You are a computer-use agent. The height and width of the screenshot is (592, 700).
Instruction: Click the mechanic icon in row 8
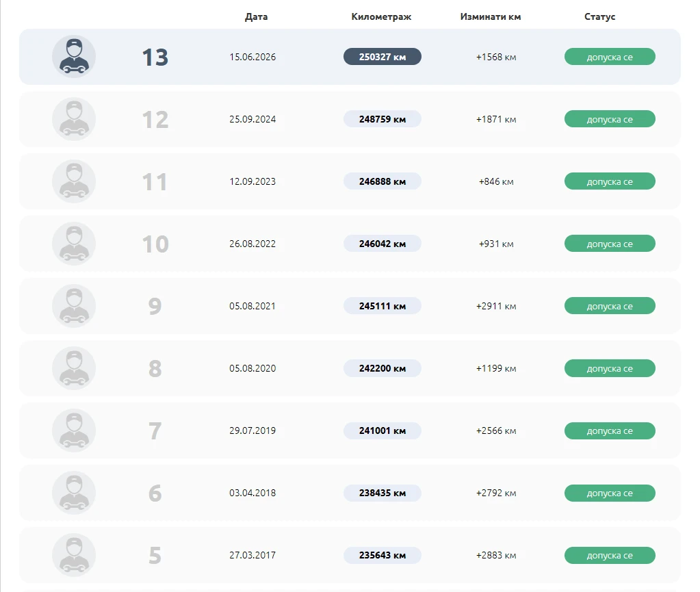click(x=74, y=368)
